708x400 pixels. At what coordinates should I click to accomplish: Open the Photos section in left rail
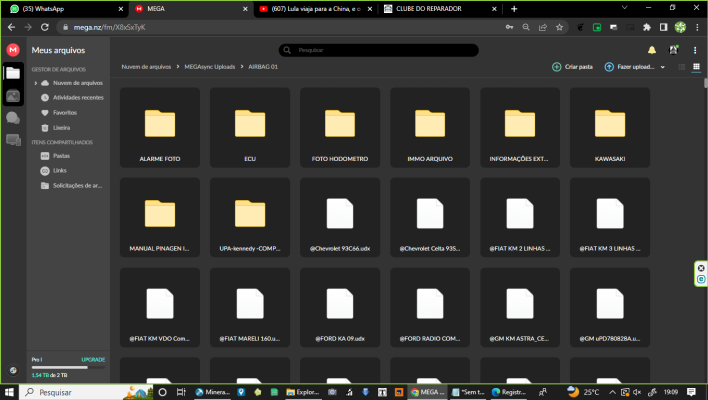click(13, 95)
